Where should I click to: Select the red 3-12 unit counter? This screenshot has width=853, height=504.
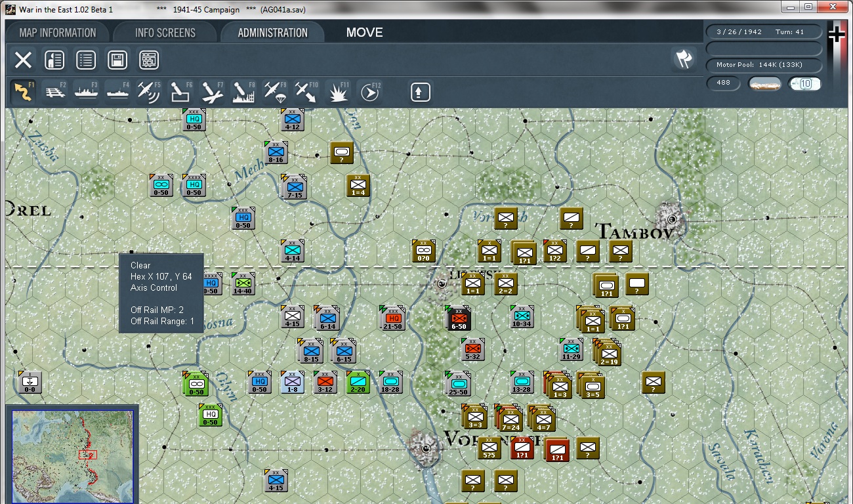point(325,382)
